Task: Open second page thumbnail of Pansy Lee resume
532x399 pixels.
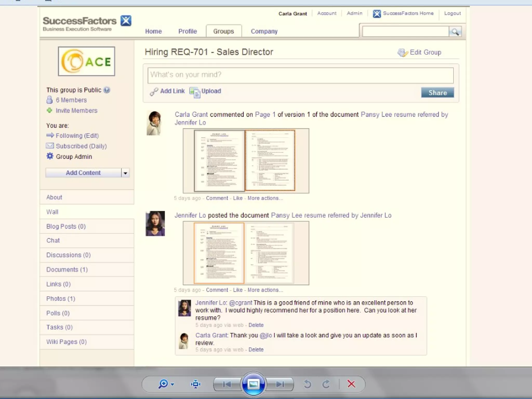Action: point(270,160)
